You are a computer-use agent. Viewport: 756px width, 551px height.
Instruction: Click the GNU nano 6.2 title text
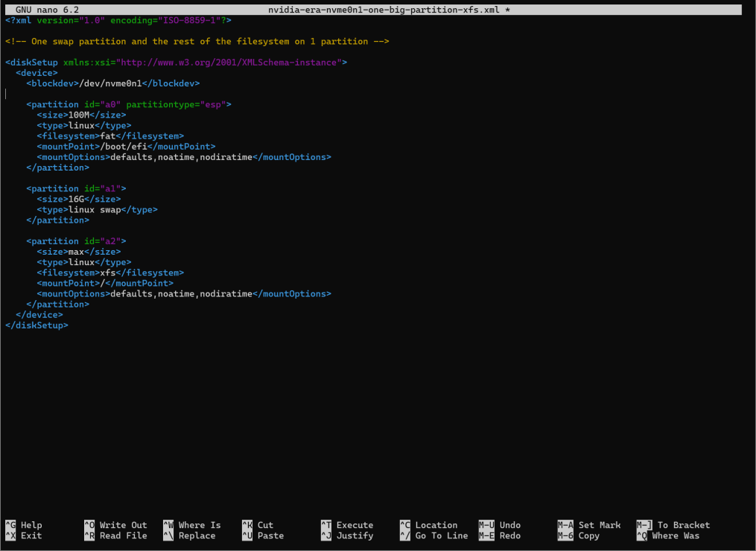[x=47, y=10]
